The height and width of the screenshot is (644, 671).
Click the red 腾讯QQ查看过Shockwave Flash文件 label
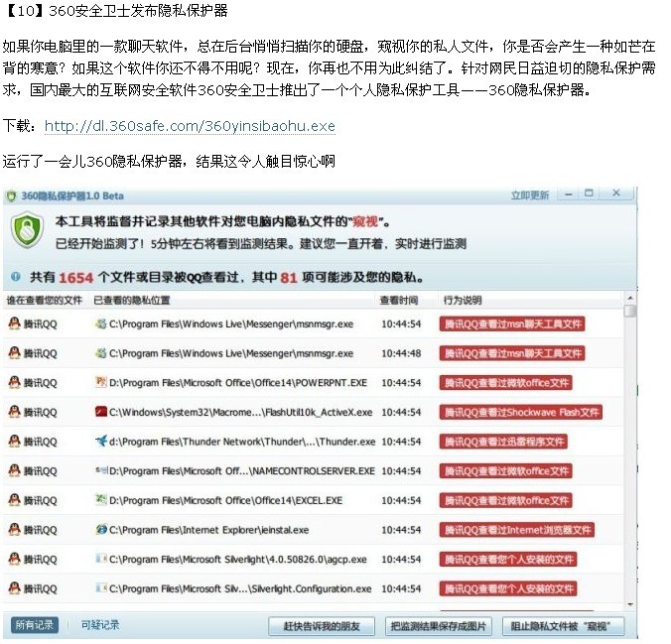tap(521, 413)
